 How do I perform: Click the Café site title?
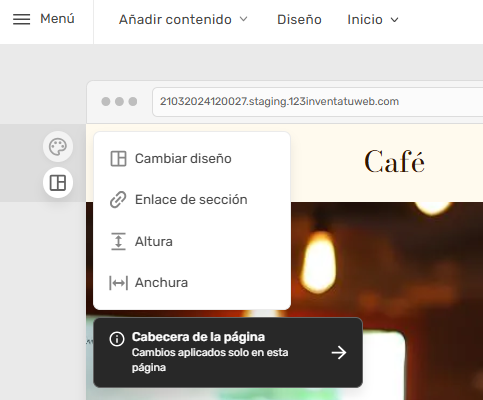click(x=394, y=162)
